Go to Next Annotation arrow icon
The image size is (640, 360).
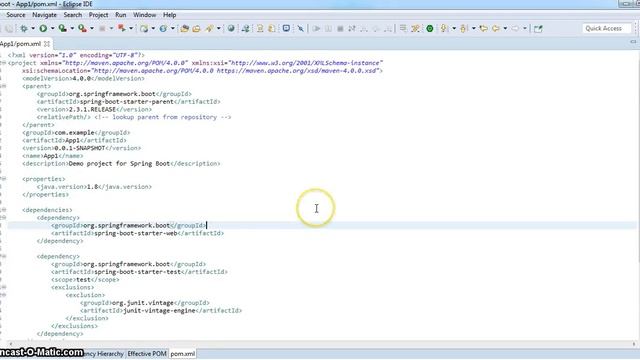click(x=444, y=29)
